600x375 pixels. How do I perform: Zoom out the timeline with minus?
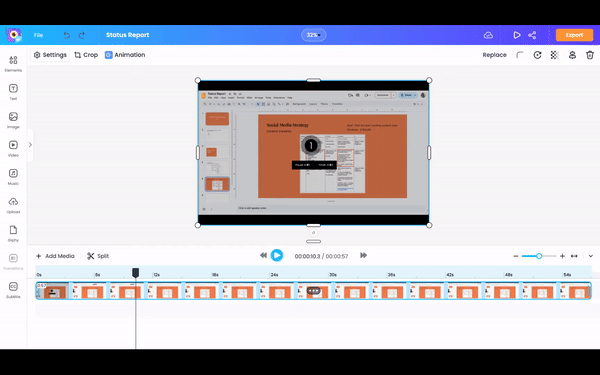click(515, 256)
